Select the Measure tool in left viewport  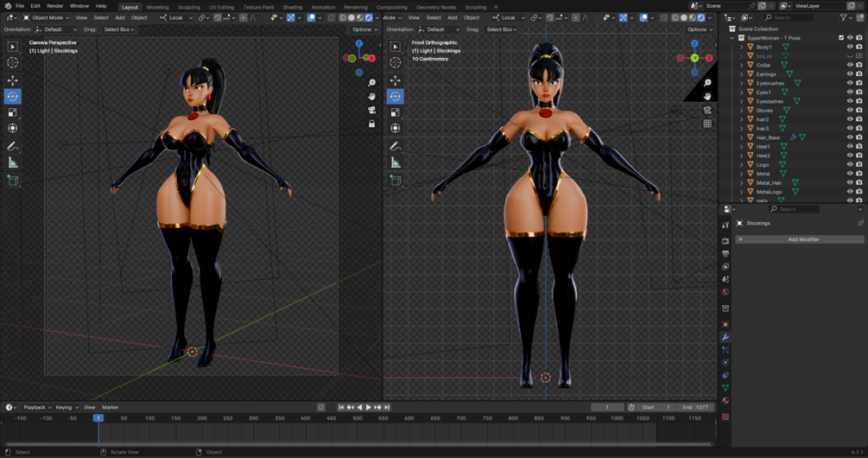coord(13,162)
